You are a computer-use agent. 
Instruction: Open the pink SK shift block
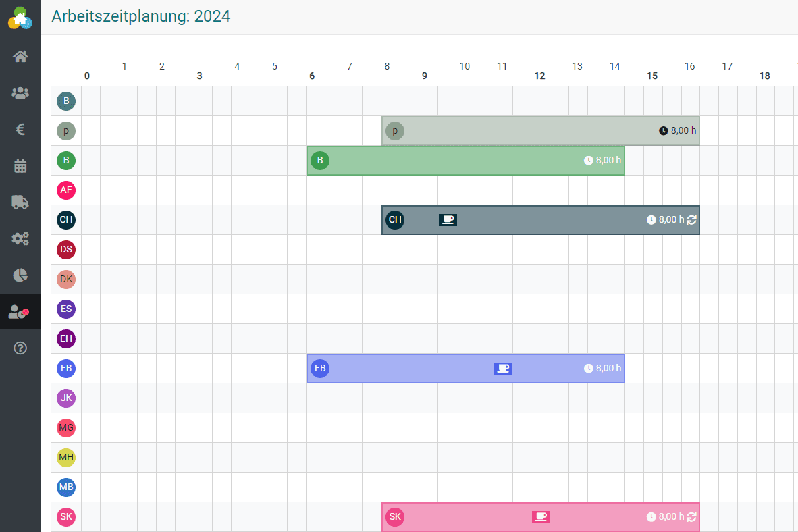click(541, 517)
